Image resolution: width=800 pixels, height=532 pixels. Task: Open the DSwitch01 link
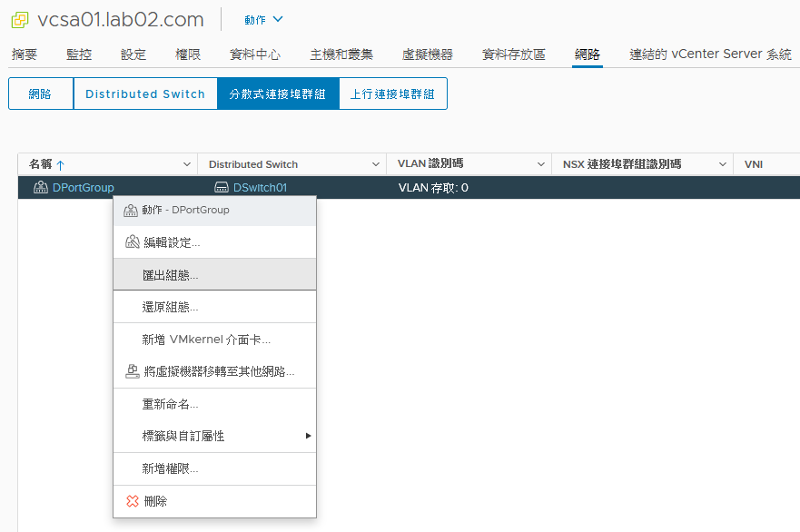(261, 188)
